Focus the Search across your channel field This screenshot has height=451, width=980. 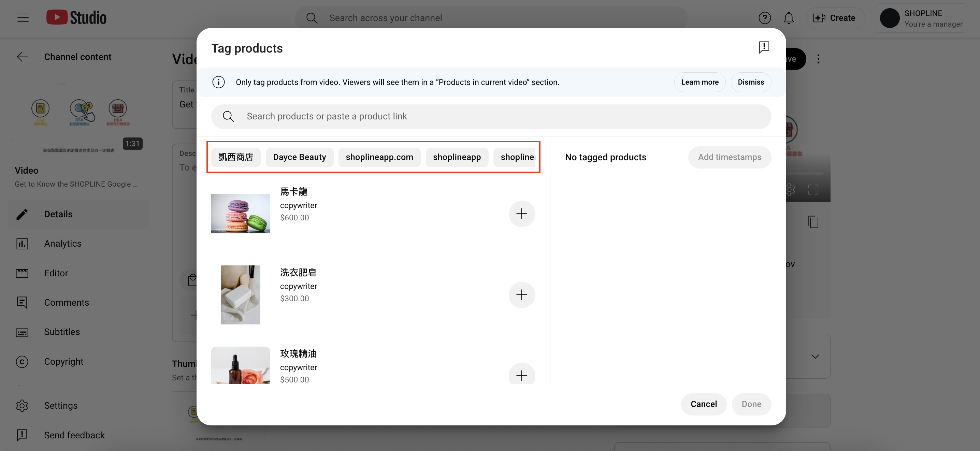click(x=491, y=18)
